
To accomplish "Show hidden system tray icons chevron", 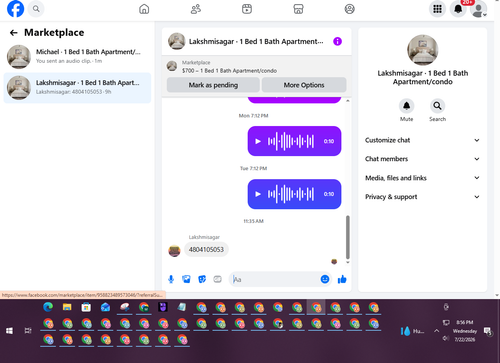I will (x=436, y=331).
